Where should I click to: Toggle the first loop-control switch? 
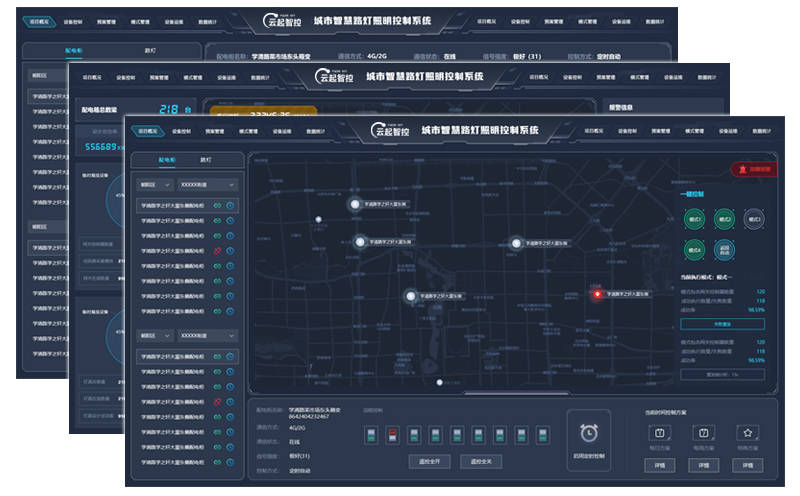[372, 433]
